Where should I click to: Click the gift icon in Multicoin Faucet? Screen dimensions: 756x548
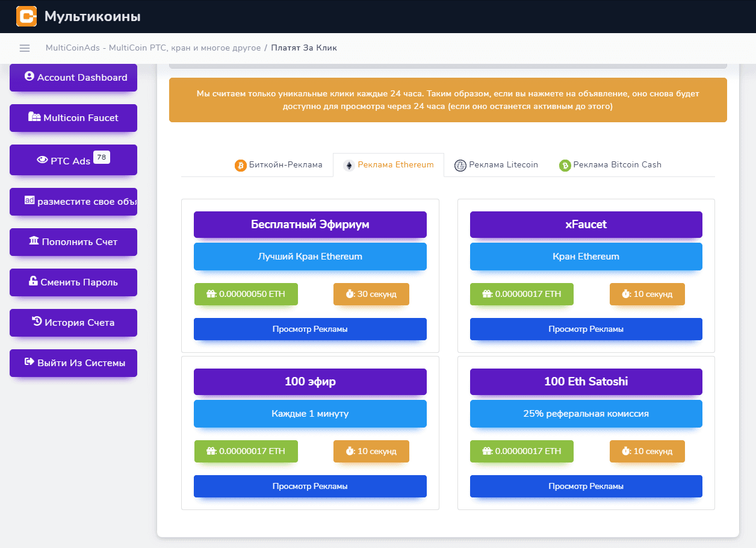click(34, 117)
